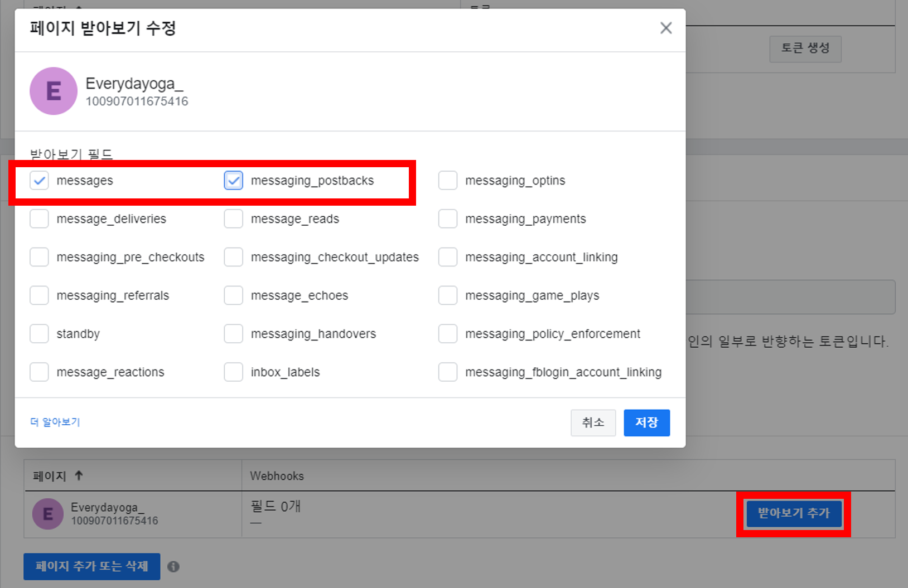Viewport: 908px width, 588px height.
Task: Click the 받아보기 추가 button
Action: click(793, 513)
